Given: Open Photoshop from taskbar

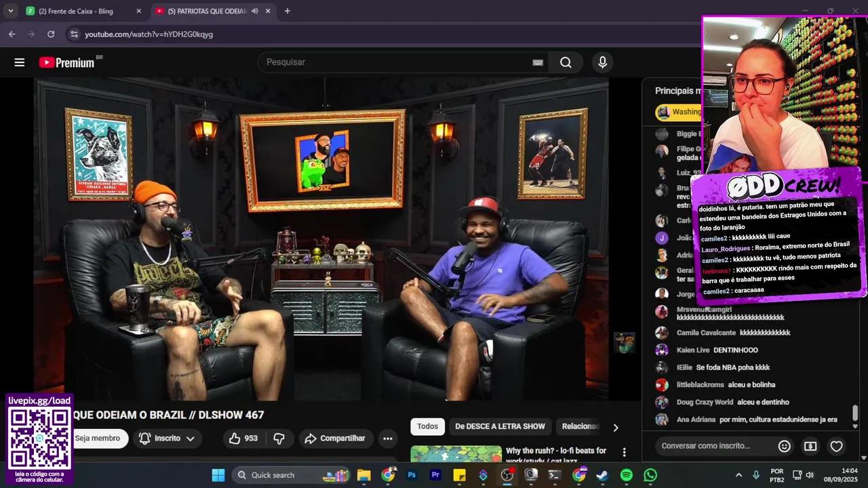Looking at the screenshot, I should click(412, 475).
